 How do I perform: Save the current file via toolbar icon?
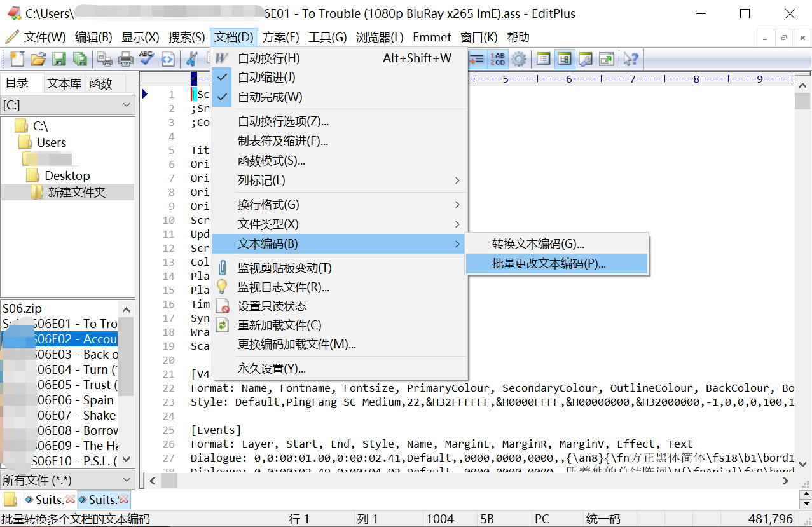point(59,59)
